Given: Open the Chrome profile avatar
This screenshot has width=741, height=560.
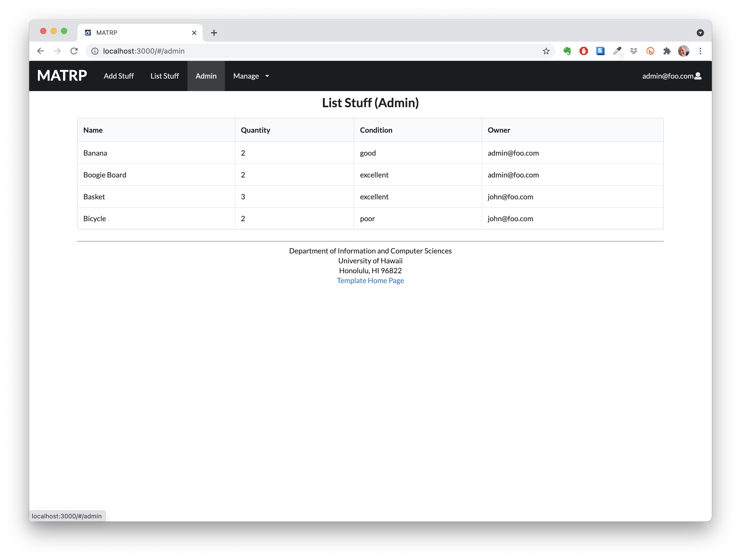Looking at the screenshot, I should point(683,51).
